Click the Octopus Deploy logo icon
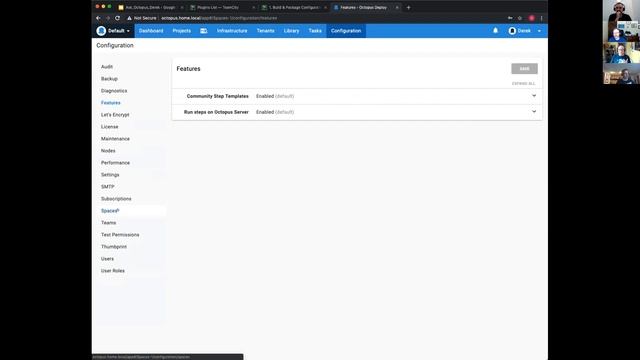Screen dimensions: 640x360 101,31
